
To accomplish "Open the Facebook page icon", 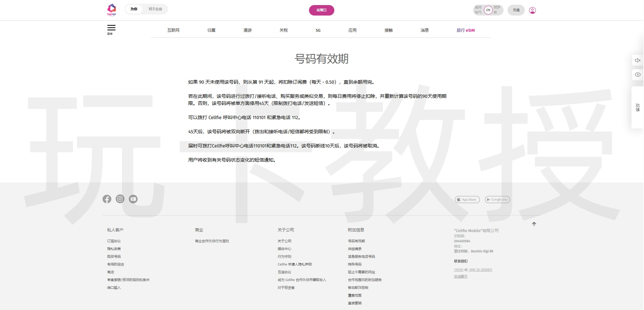I will coord(107,199).
